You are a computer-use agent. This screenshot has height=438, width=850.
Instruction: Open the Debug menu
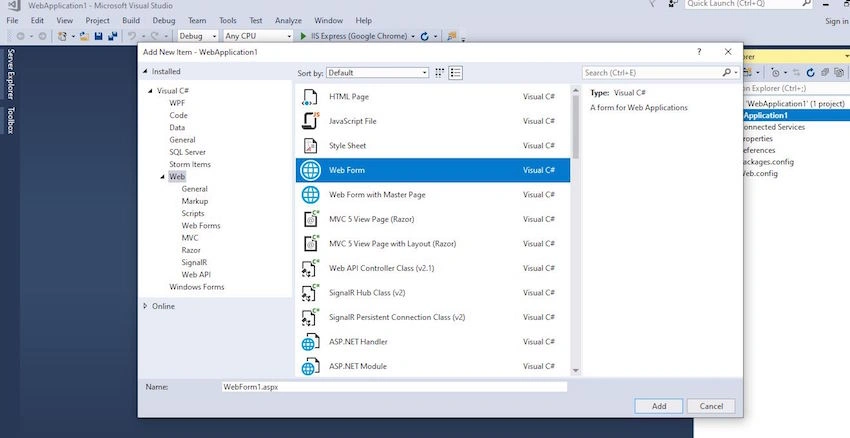click(164, 21)
